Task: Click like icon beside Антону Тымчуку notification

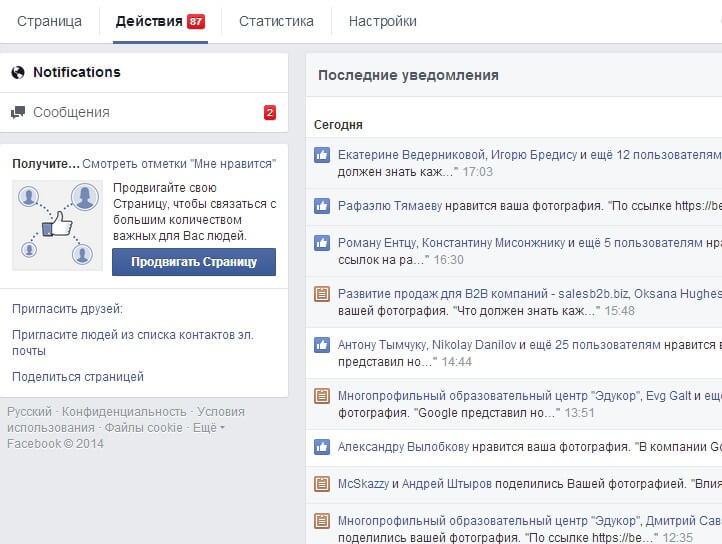Action: point(322,345)
